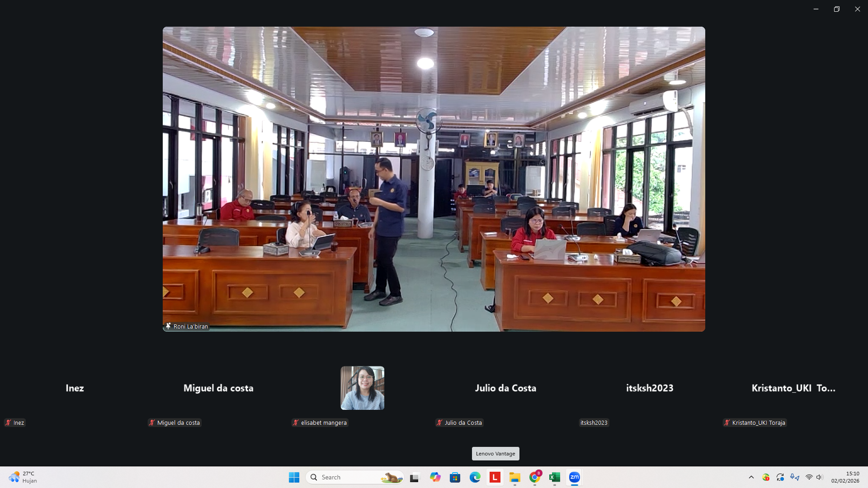Click muted mic icon next to Inez

pos(8,422)
